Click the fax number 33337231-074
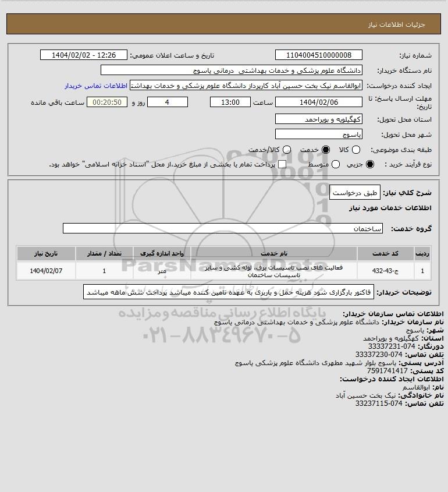 click(x=392, y=346)
